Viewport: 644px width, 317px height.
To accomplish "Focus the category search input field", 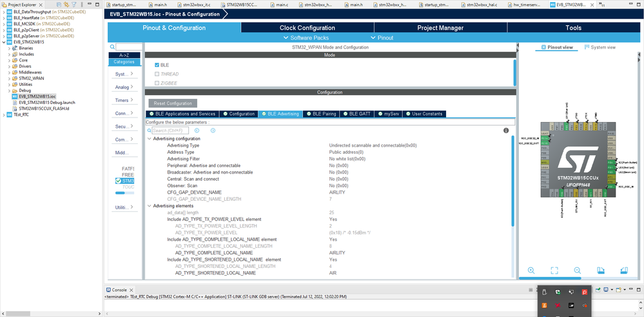I will click(128, 47).
